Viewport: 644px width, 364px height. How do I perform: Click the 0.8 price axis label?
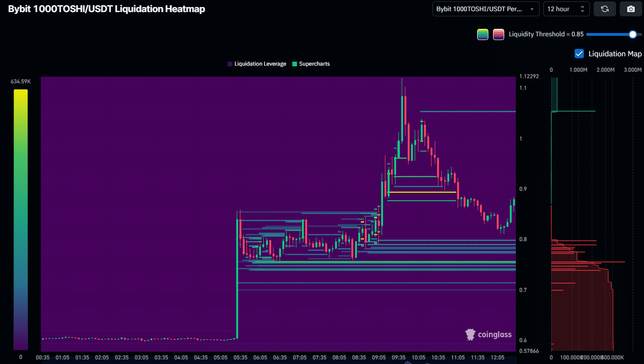[523, 239]
